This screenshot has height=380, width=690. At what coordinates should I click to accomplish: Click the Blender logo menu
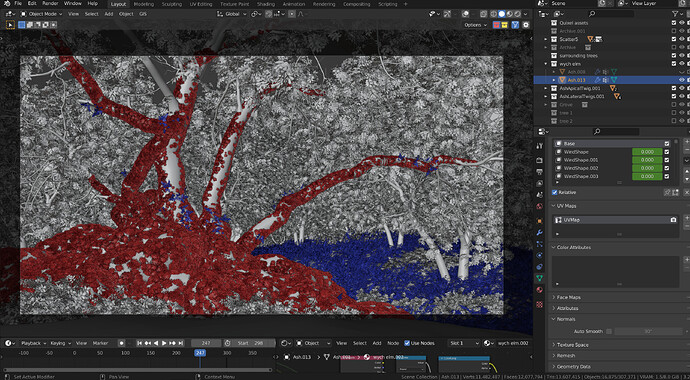[7, 4]
